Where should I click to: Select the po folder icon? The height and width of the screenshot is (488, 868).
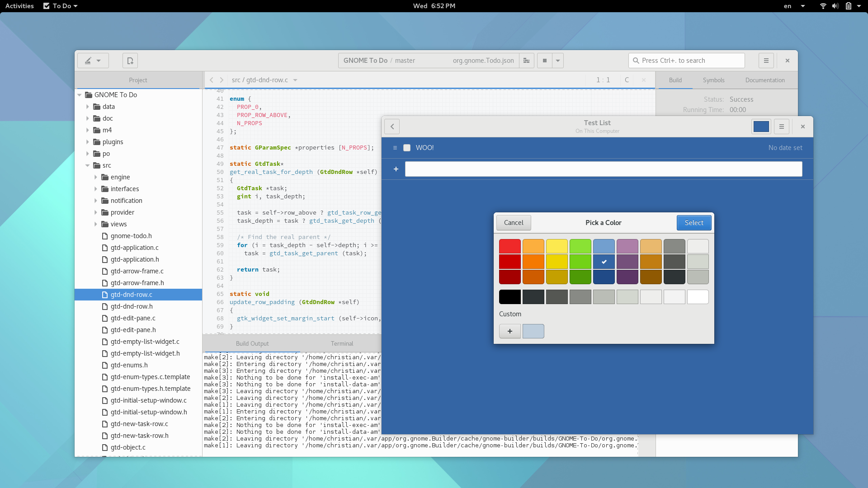click(x=97, y=154)
